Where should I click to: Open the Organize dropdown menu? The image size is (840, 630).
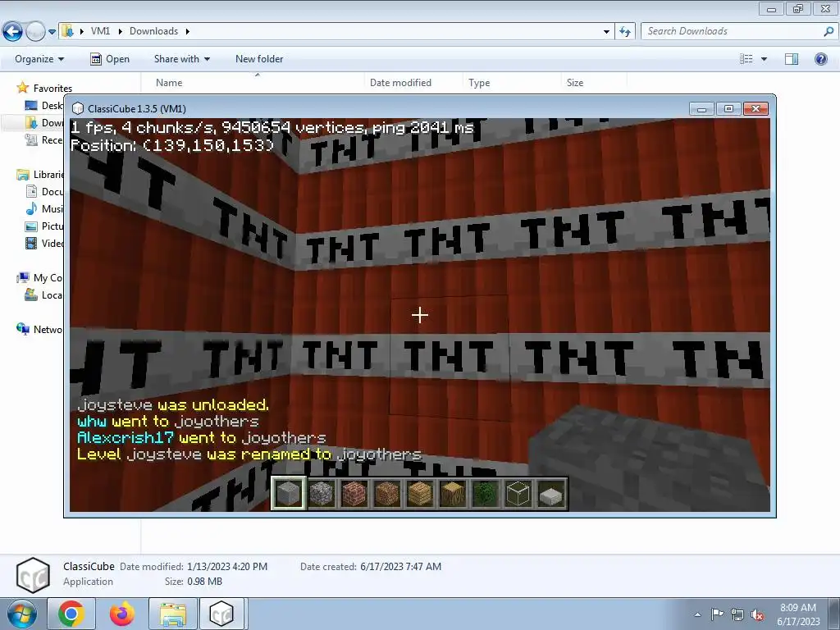coord(39,59)
